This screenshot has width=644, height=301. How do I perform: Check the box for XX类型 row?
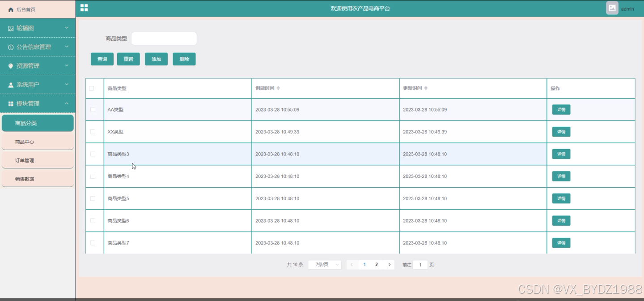[x=93, y=132]
